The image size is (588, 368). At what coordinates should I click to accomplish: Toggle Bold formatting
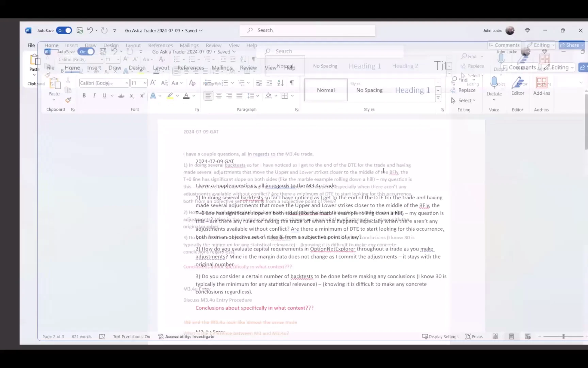click(84, 96)
